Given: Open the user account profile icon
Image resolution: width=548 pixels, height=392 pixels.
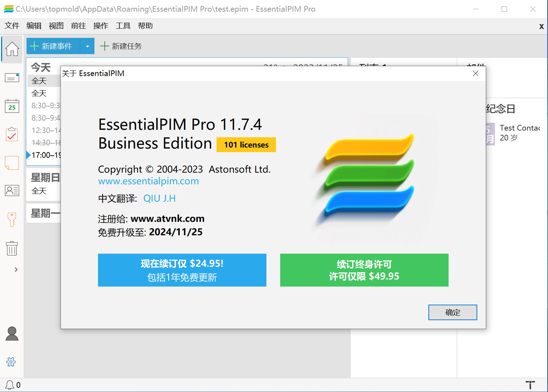Looking at the screenshot, I should [12, 334].
